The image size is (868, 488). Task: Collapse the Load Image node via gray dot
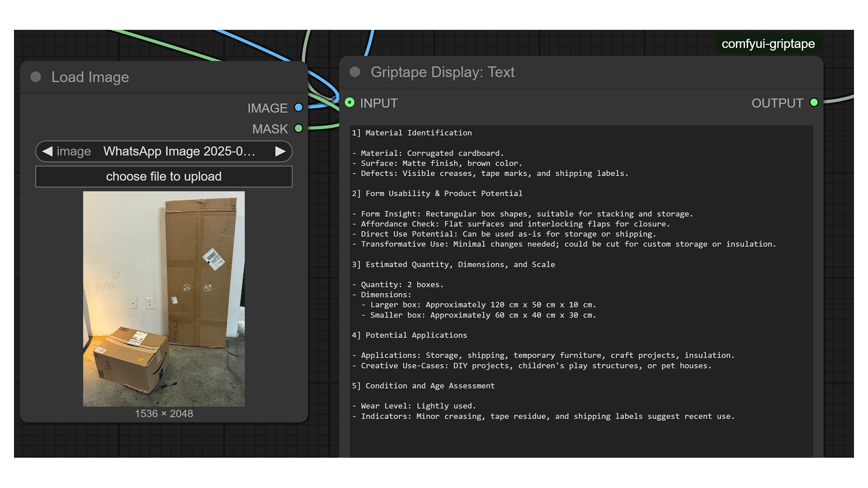(36, 77)
